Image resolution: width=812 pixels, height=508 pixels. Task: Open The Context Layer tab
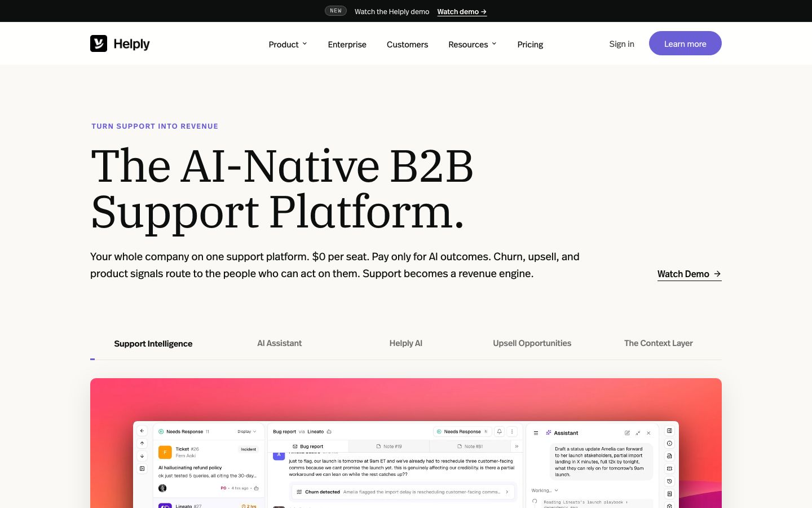[x=659, y=343]
